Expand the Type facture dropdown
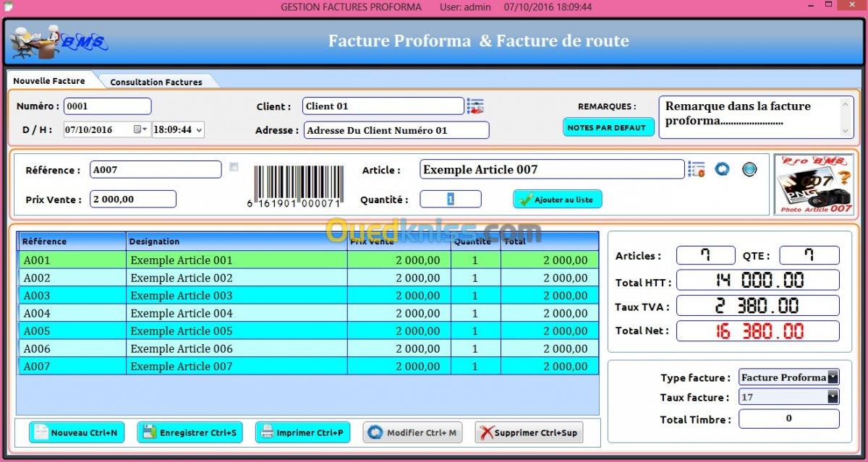The image size is (868, 462). click(x=833, y=377)
